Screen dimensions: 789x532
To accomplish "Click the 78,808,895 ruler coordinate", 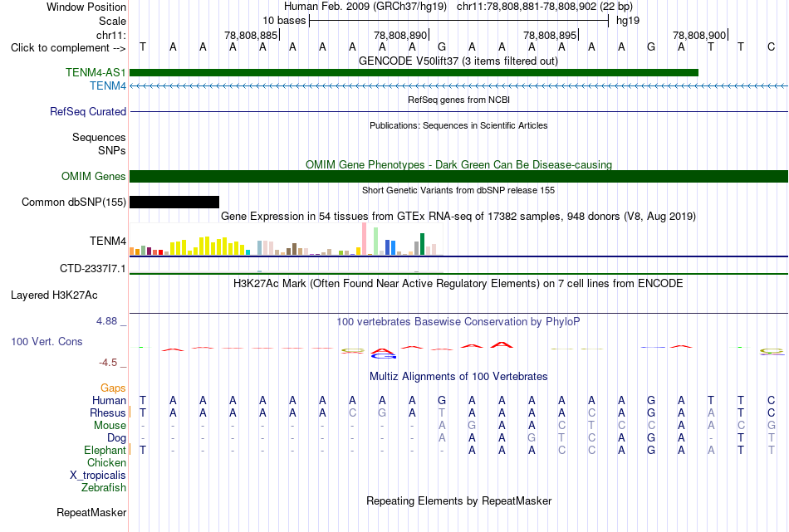I will click(550, 35).
